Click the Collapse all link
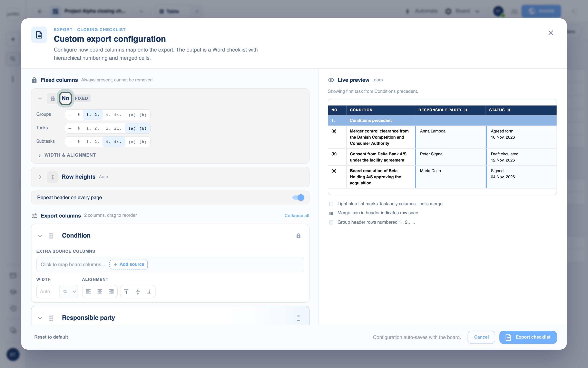This screenshot has height=368, width=588. (297, 216)
